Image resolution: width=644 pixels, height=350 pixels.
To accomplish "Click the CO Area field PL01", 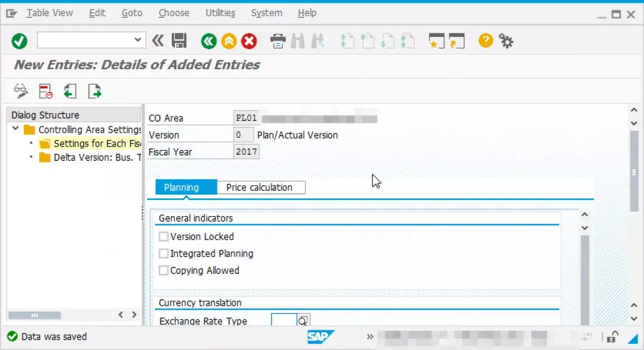I will pyautogui.click(x=246, y=118).
